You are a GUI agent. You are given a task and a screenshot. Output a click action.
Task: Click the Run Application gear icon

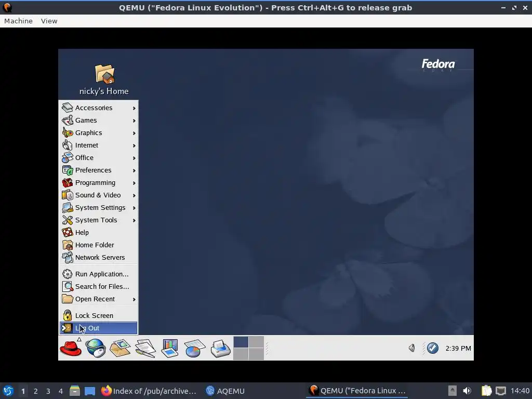[67, 274]
